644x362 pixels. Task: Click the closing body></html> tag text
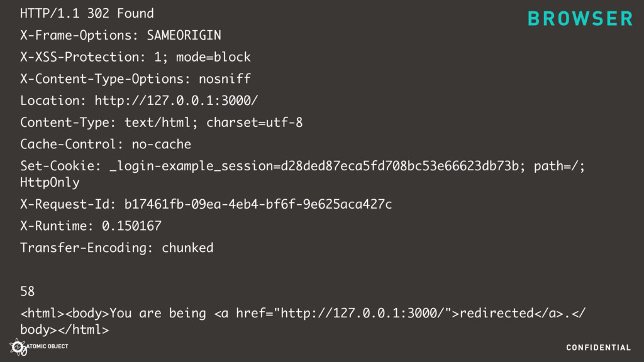click(x=65, y=330)
